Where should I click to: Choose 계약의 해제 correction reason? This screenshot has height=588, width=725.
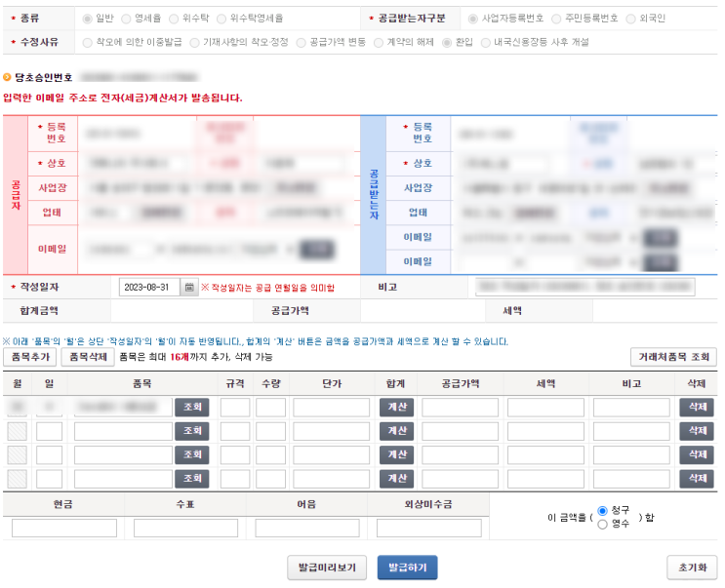(379, 43)
